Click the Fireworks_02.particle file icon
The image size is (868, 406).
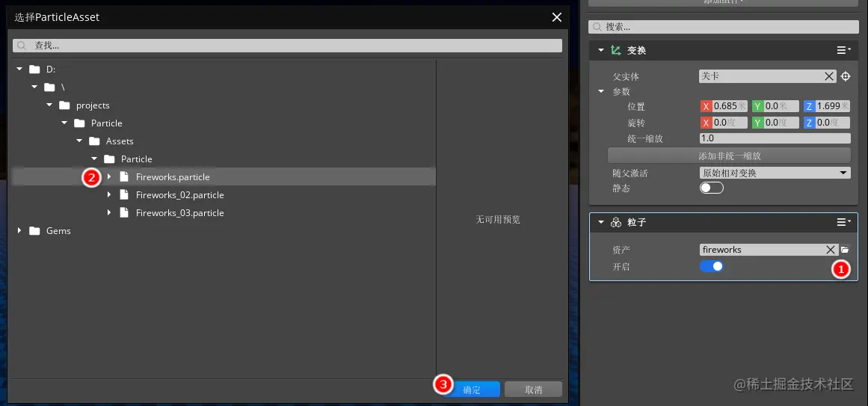tap(125, 195)
